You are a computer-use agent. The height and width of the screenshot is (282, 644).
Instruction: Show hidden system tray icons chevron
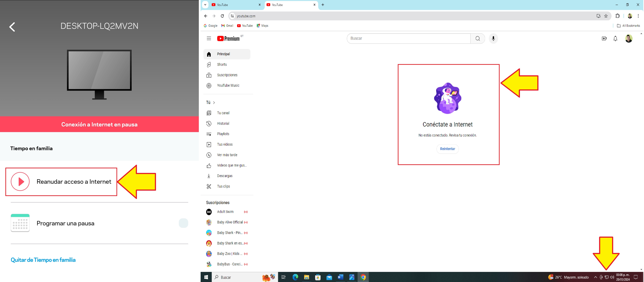(x=596, y=277)
